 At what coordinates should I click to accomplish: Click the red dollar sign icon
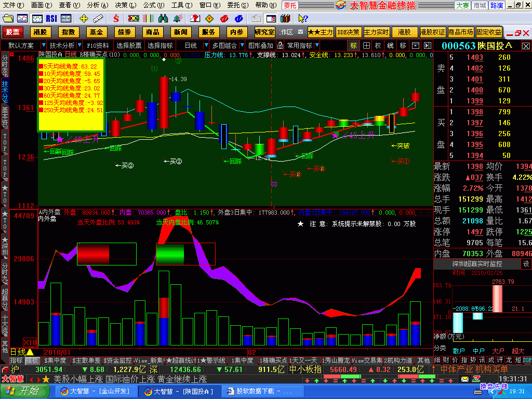[116, 18]
